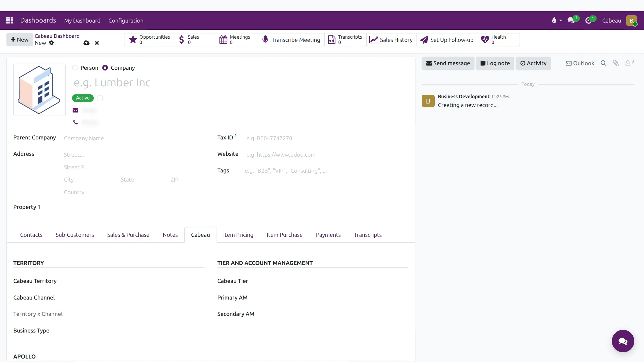Open Meetings calendar stat button

click(x=237, y=40)
